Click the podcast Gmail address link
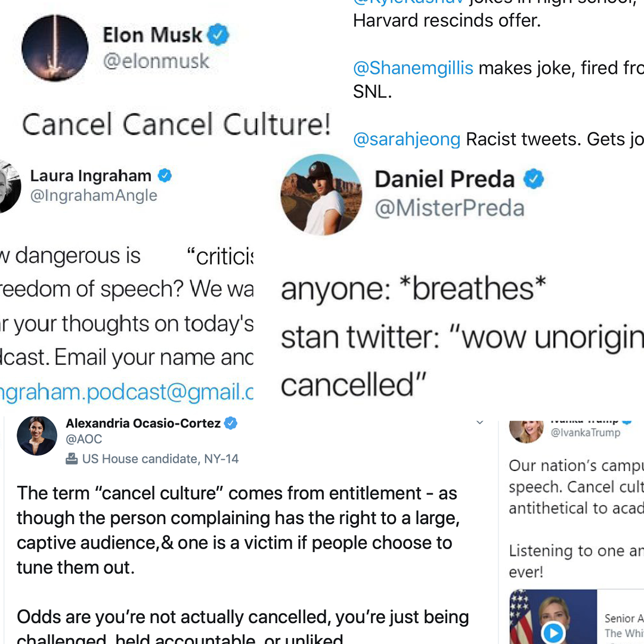 pyautogui.click(x=126, y=392)
